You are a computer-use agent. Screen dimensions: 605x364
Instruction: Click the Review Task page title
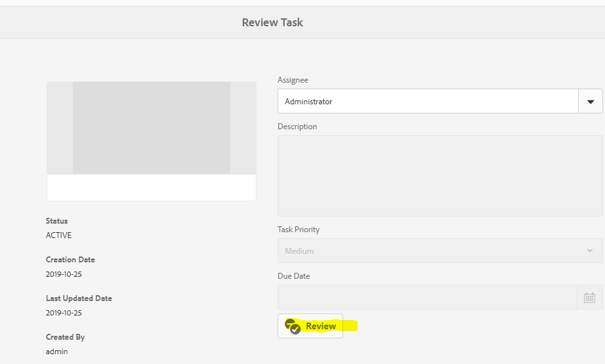(x=272, y=22)
